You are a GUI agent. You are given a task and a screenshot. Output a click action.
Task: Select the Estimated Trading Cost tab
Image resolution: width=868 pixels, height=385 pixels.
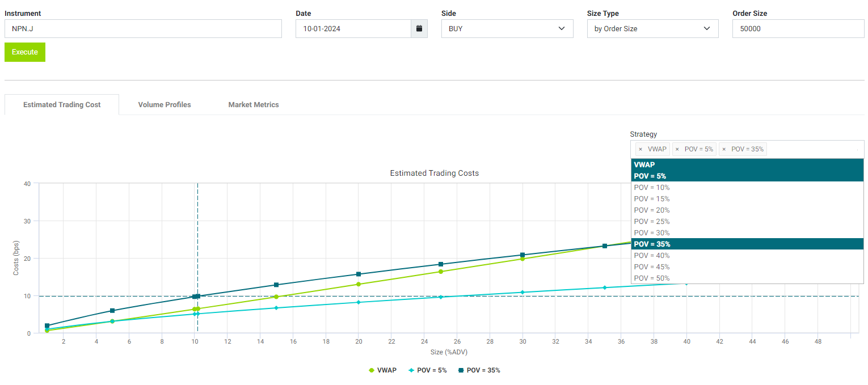62,104
